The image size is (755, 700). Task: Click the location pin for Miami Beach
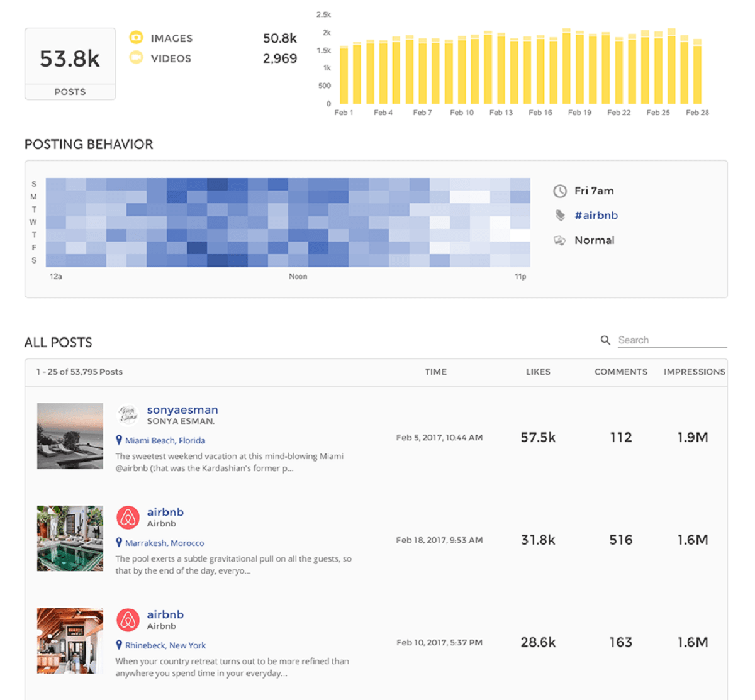point(119,440)
